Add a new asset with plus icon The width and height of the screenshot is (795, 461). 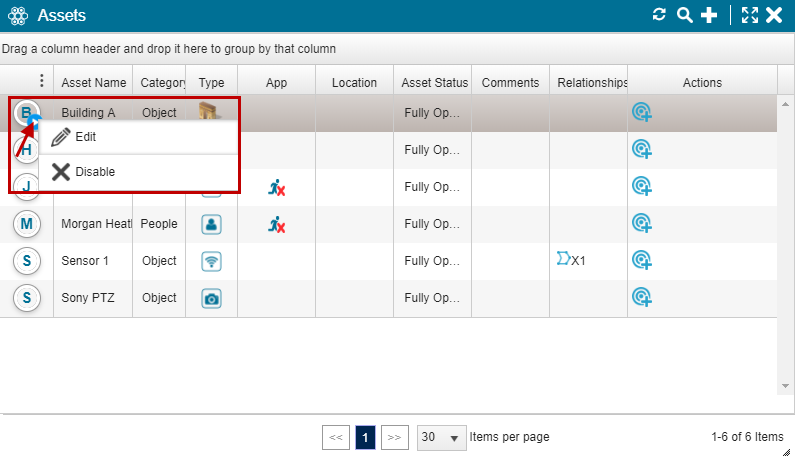[709, 15]
